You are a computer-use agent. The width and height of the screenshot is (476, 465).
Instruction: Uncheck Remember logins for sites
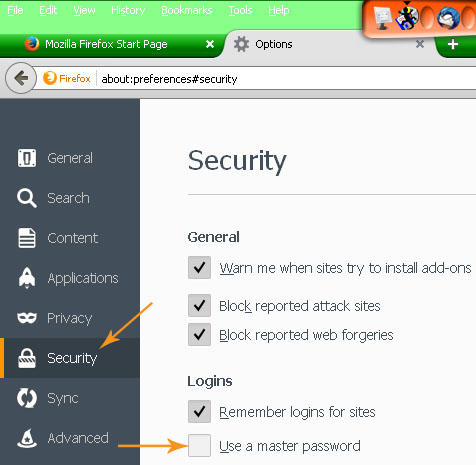199,412
